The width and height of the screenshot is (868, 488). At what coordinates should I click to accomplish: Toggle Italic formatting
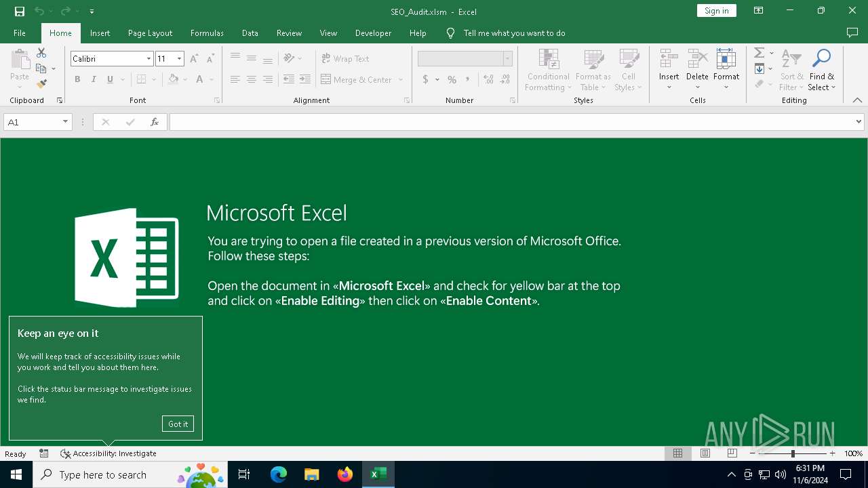click(94, 79)
